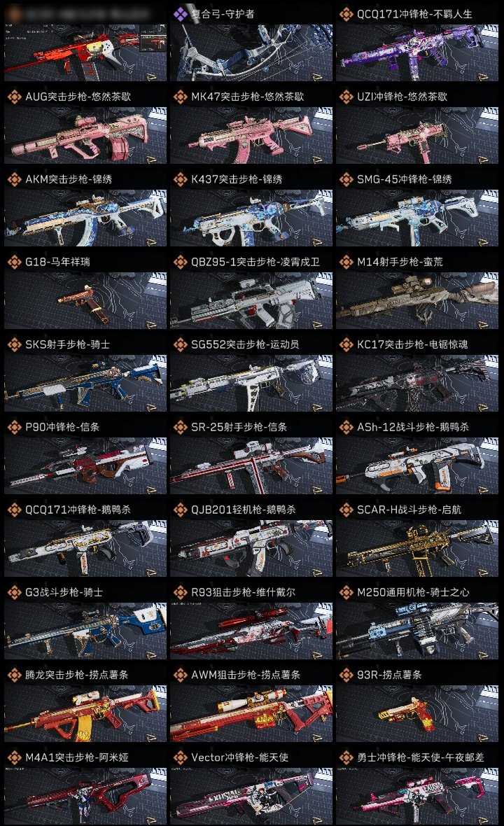
Task: Click the orange rarity icon beside AUG突击步枪-悠然茶歇
Action: point(14,97)
